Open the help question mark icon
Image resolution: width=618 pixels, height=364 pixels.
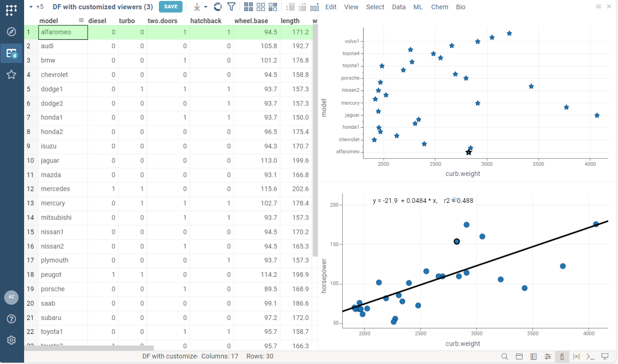[x=12, y=319]
